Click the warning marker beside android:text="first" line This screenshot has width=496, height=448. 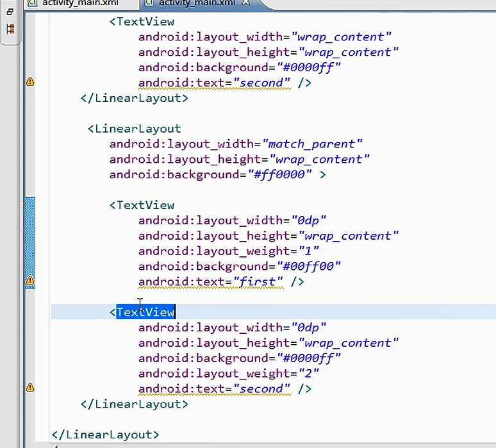[30, 280]
